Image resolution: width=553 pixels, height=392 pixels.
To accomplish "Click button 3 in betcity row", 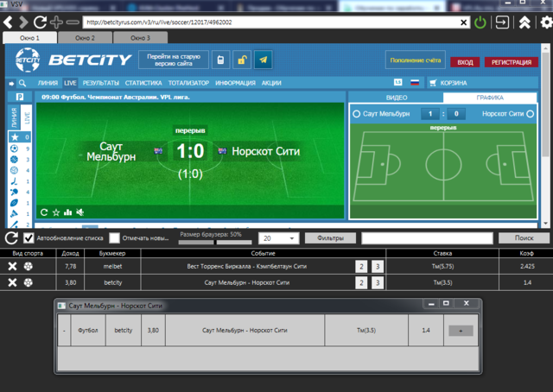I will pos(378,282).
